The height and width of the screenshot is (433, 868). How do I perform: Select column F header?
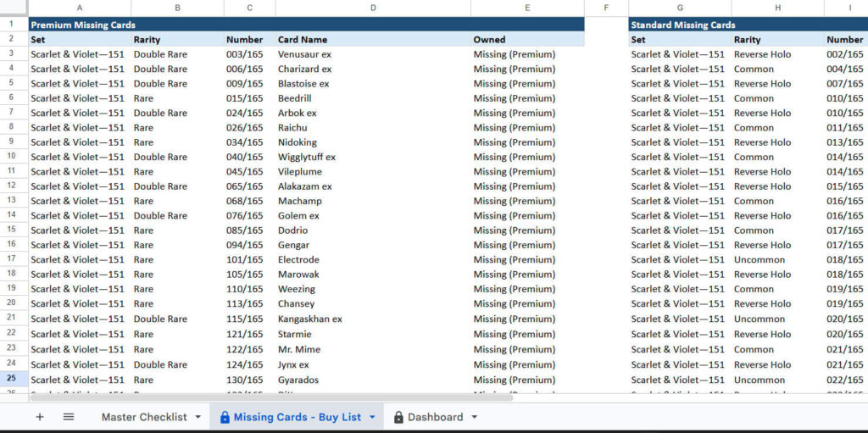click(606, 8)
